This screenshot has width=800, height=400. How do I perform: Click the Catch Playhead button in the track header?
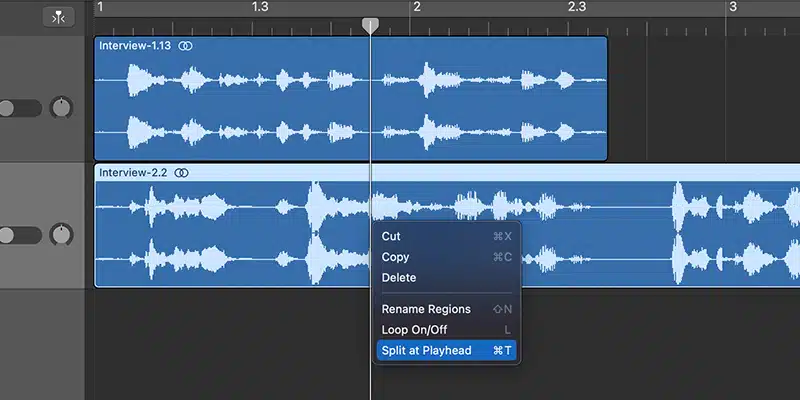tap(58, 18)
